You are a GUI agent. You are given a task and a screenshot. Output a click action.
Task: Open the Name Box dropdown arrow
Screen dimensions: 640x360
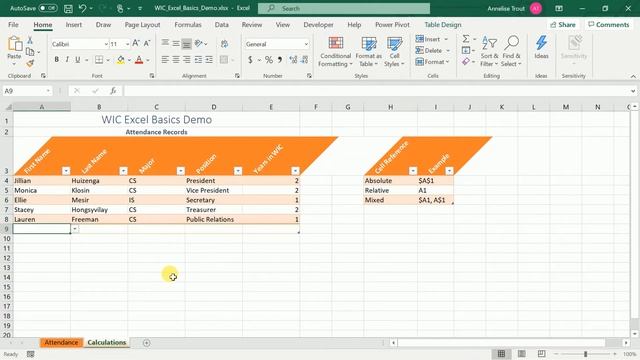coord(48,91)
